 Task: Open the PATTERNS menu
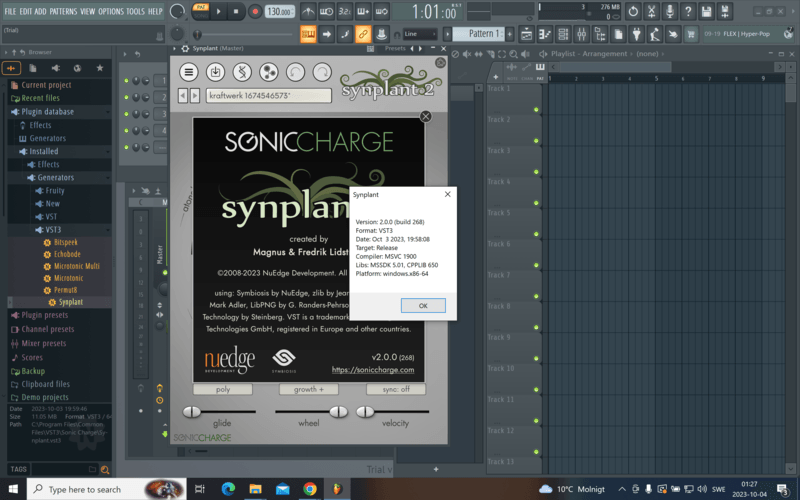click(x=63, y=11)
